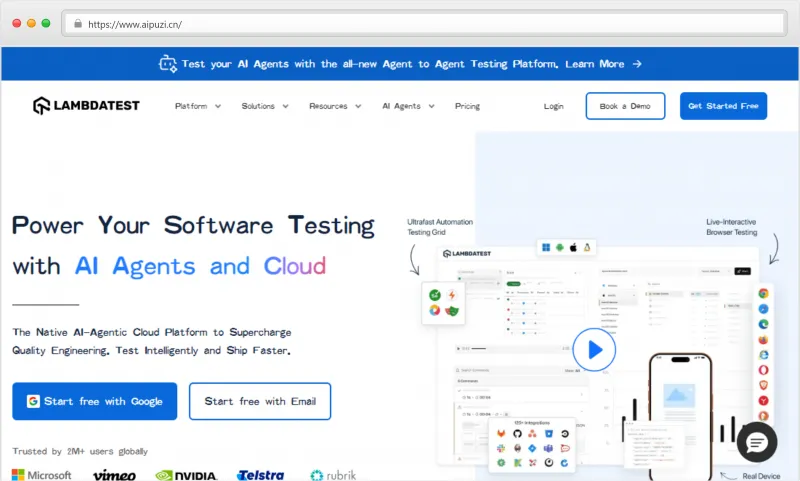The height and width of the screenshot is (481, 800).
Task: Expand the Platform dropdown menu
Action: click(x=198, y=106)
